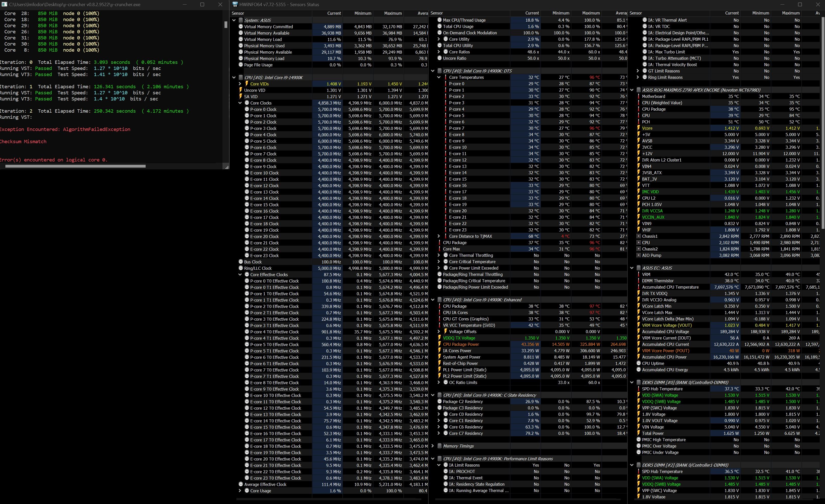Click the Sensor column header in third panel

coord(669,13)
